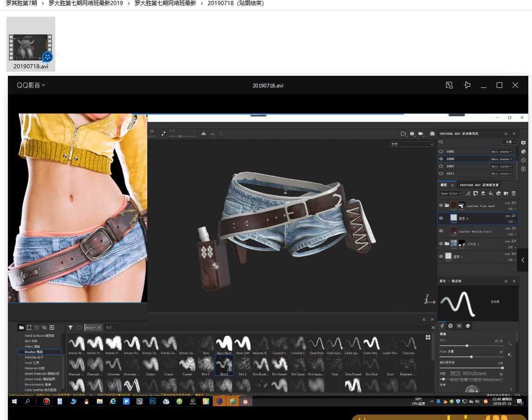This screenshot has height=420, width=532.
Task: Click the brush Flow slider handle
Action: coord(471,357)
